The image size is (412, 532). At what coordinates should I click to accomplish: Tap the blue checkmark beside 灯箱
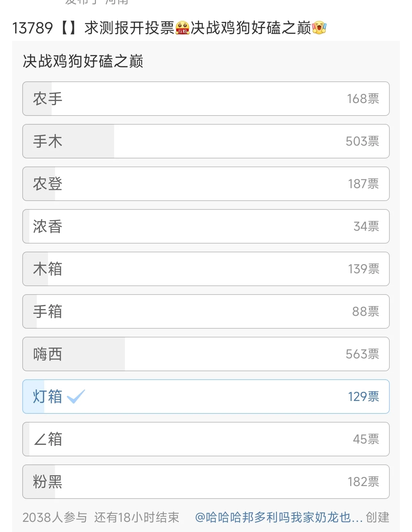76,397
